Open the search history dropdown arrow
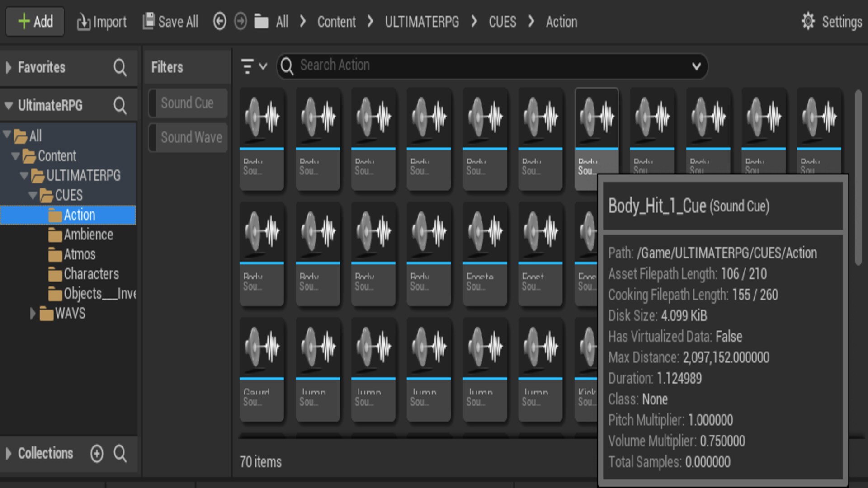This screenshot has height=488, width=868. click(697, 66)
